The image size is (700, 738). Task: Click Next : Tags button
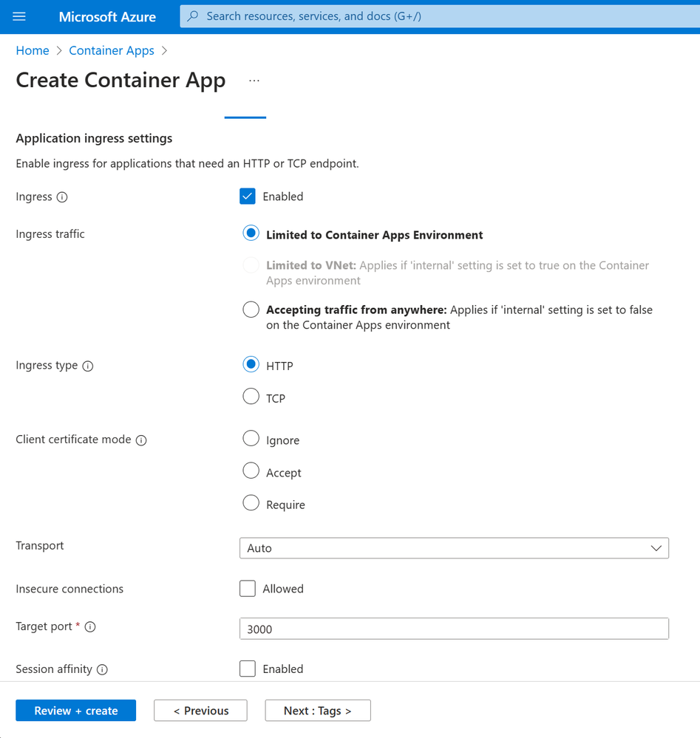(x=318, y=711)
